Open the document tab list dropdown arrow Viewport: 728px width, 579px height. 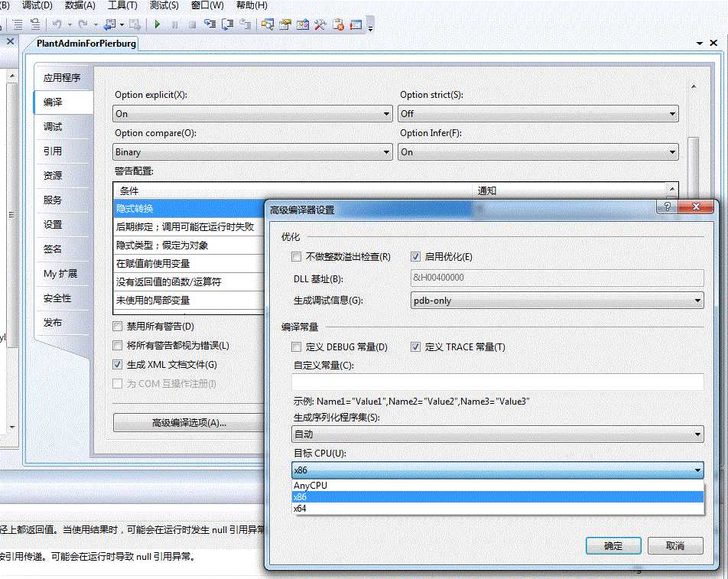click(700, 43)
